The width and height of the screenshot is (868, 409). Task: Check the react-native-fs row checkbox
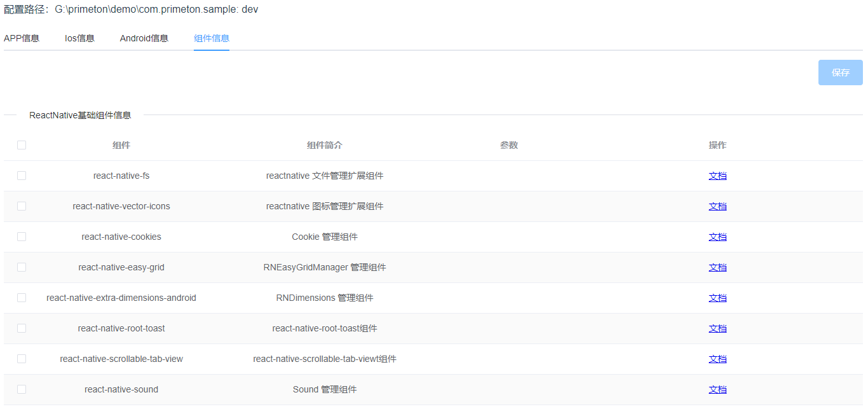click(x=22, y=176)
